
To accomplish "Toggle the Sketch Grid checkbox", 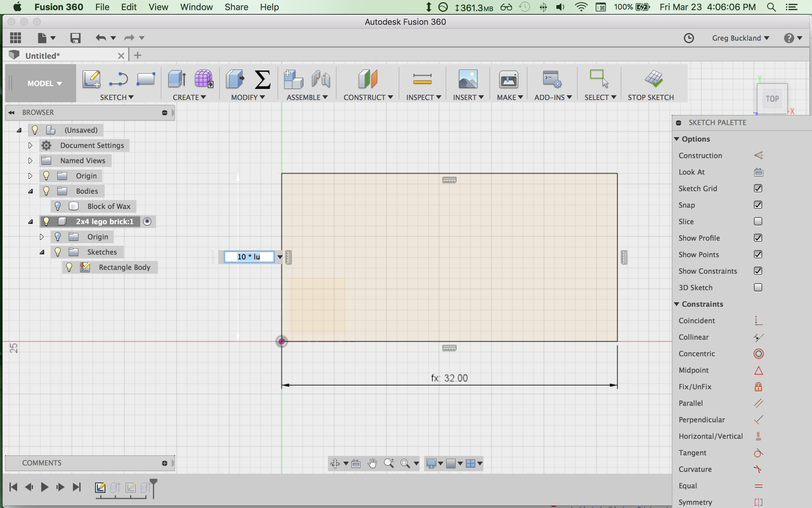I will [x=758, y=189].
